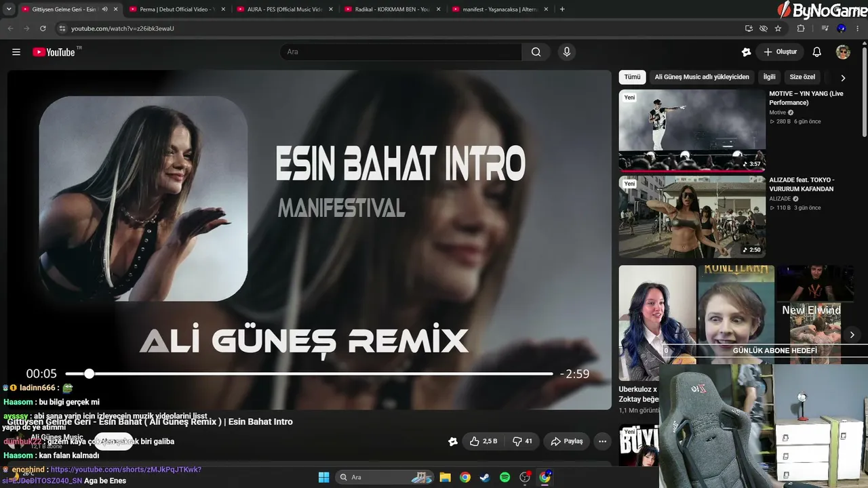The image size is (868, 488).
Task: Like the video with the thumbs-up button
Action: (x=483, y=441)
